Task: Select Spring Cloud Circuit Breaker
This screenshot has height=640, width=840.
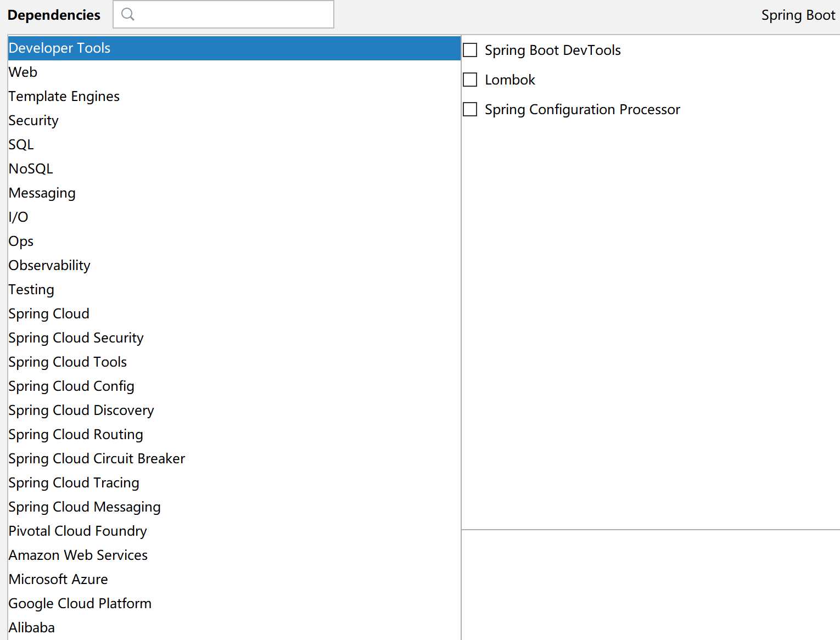Action: 234,459
